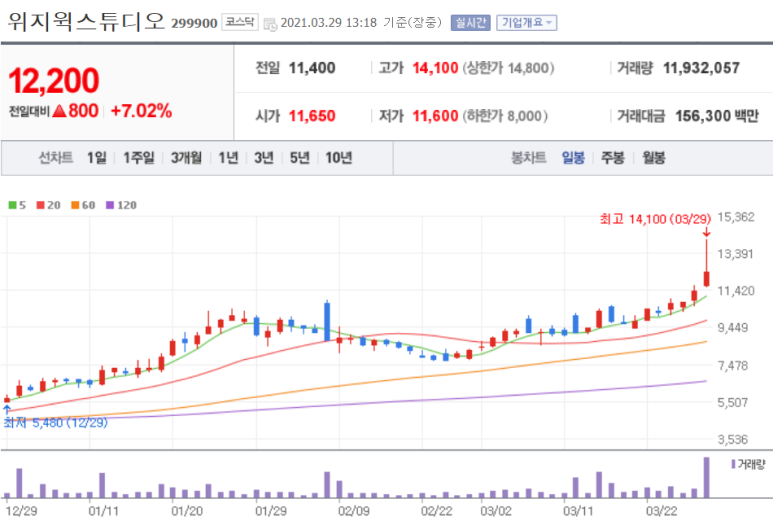
Task: Click the KOSDAQ market badge icon
Action: (238, 22)
